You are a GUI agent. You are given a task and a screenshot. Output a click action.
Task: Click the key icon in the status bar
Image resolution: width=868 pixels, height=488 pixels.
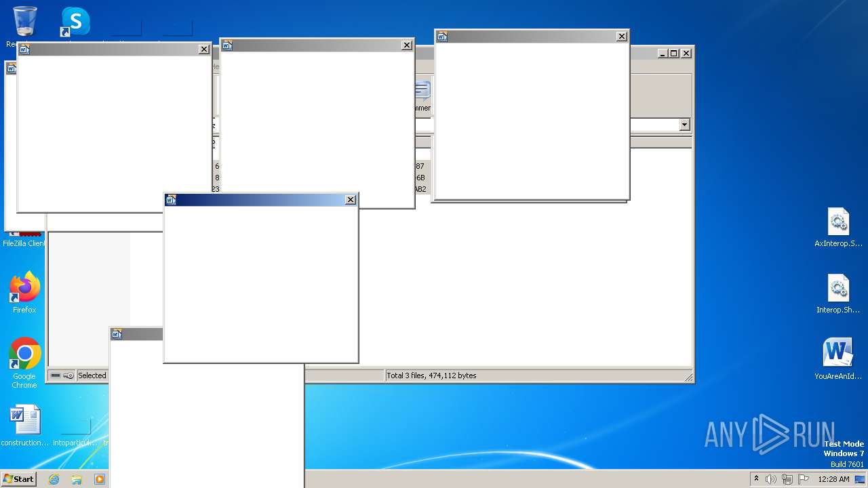(x=68, y=375)
